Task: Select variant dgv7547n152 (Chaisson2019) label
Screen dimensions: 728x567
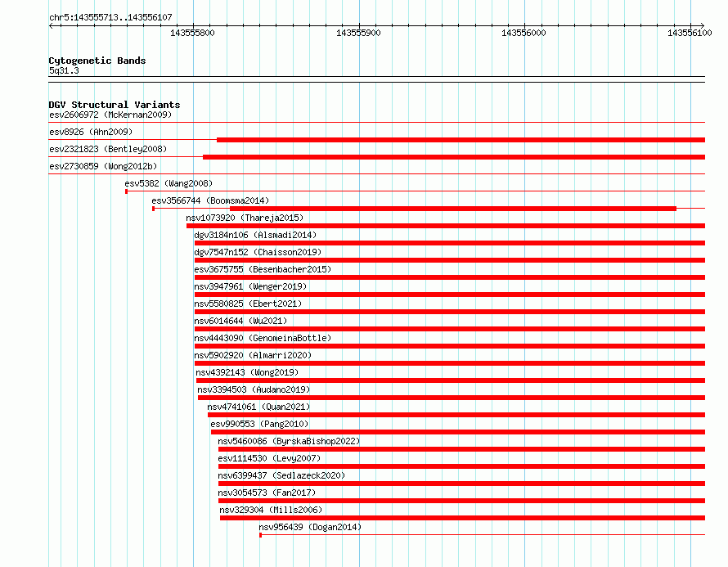Action: click(x=258, y=252)
